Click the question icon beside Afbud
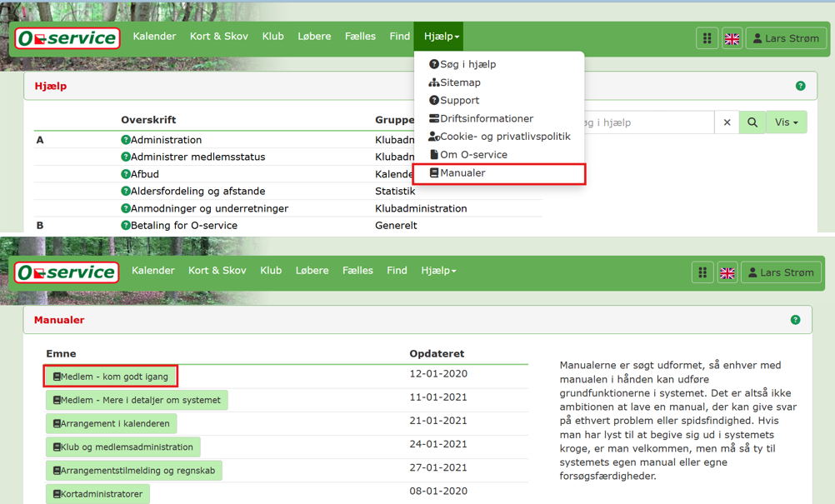 click(126, 174)
